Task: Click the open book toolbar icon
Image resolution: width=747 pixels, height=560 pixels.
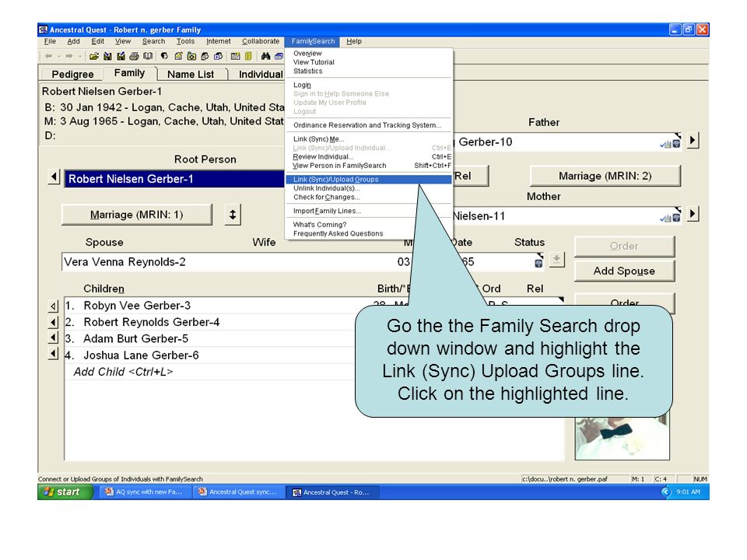Action: 148,56
